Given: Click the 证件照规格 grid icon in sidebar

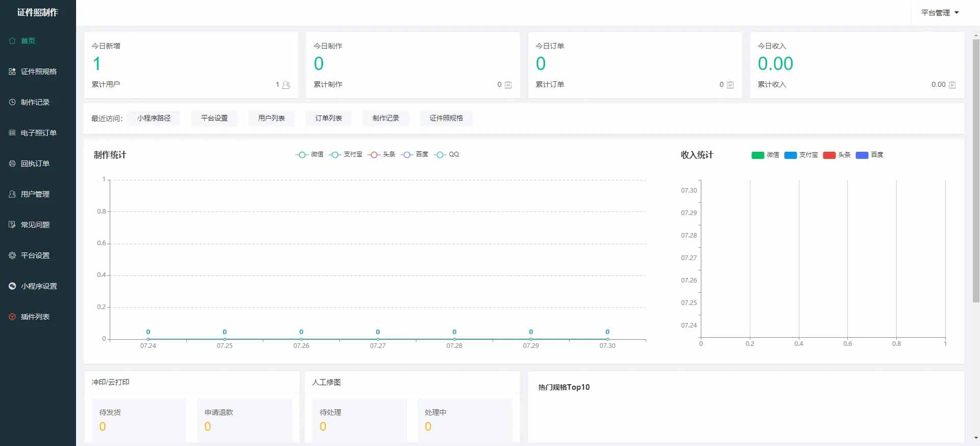Looking at the screenshot, I should (12, 72).
